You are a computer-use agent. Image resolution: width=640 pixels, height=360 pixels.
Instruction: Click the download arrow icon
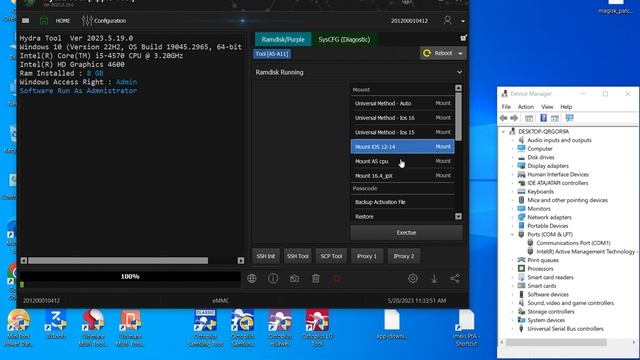[x=434, y=278]
